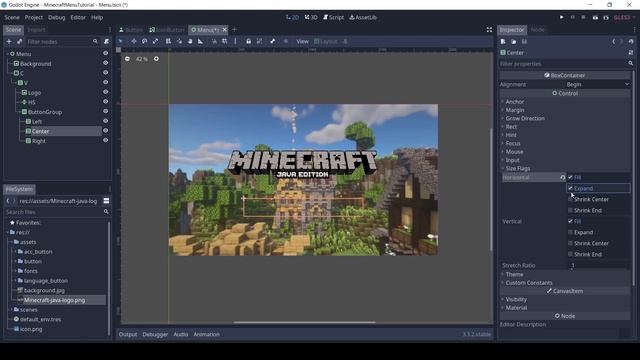Activate the Select mode tool

[120, 41]
